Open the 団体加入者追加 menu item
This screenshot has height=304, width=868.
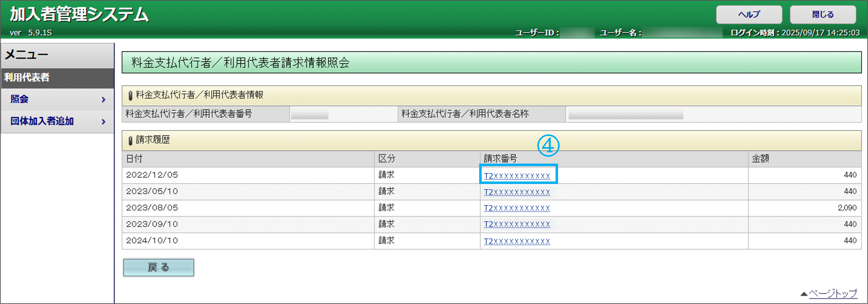click(x=42, y=121)
